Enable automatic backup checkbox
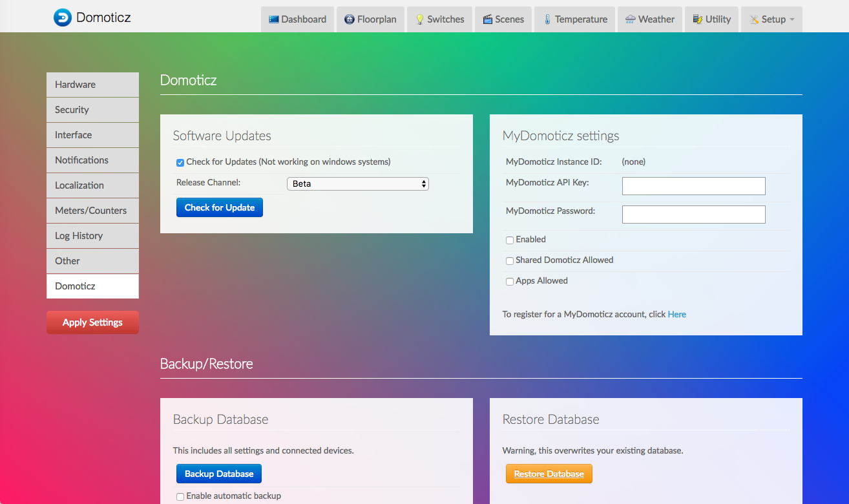Viewport: 849px width, 504px height. pyautogui.click(x=180, y=496)
